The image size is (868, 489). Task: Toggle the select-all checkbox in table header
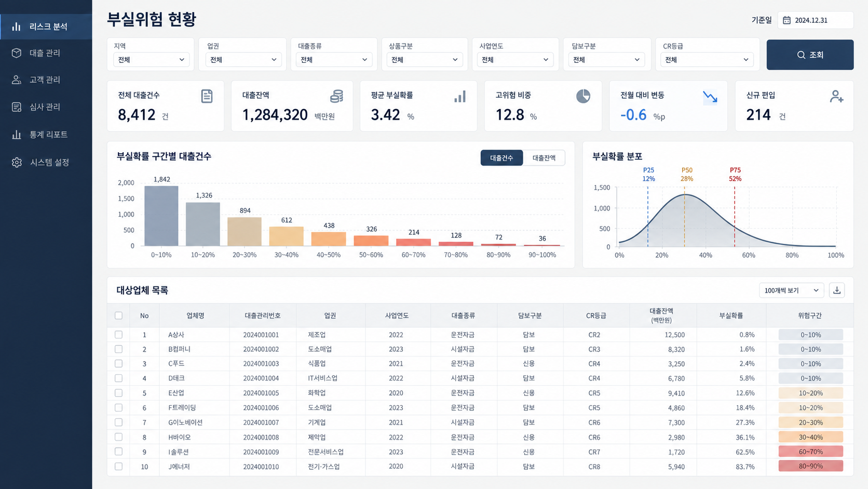[x=118, y=315]
